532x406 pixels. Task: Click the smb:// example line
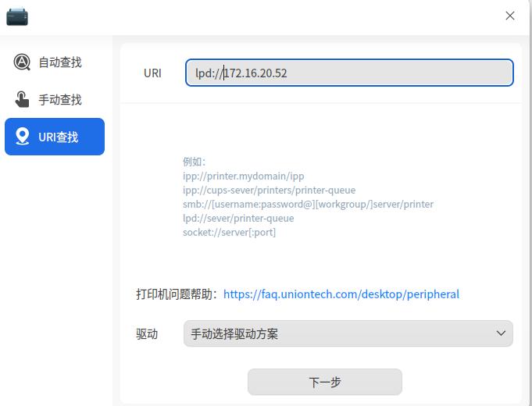point(308,205)
